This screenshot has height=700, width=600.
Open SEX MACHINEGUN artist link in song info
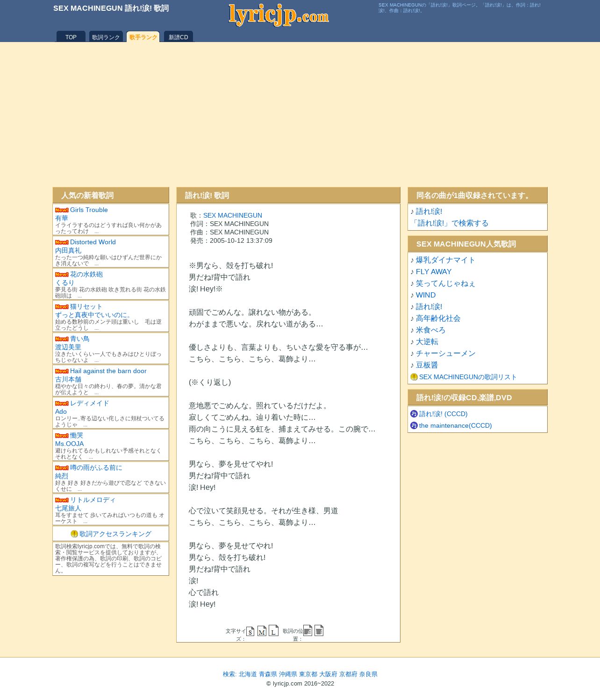[233, 215]
